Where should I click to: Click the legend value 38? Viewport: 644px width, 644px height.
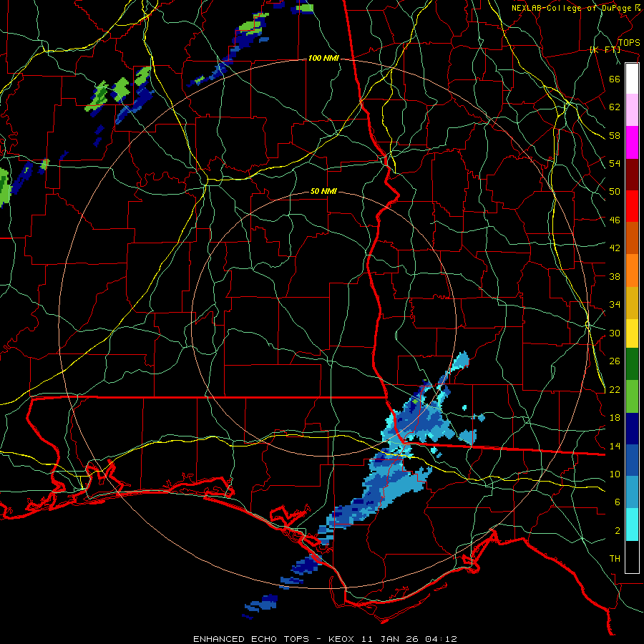[615, 276]
